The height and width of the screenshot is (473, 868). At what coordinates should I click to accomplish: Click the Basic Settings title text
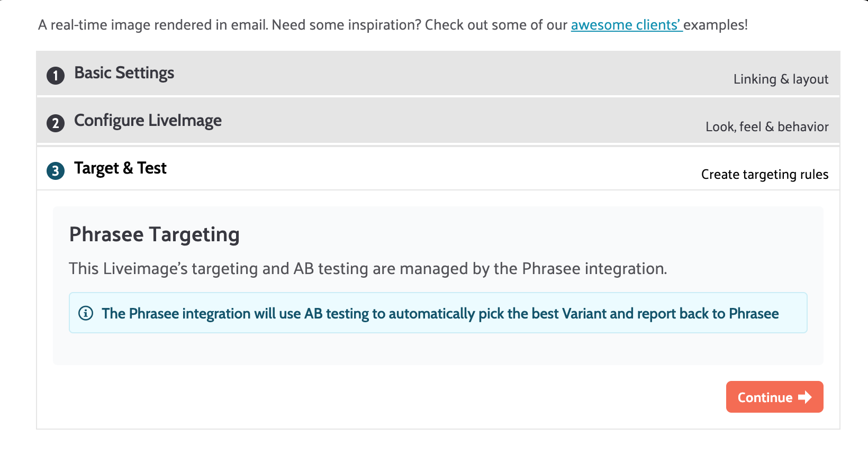coord(124,73)
